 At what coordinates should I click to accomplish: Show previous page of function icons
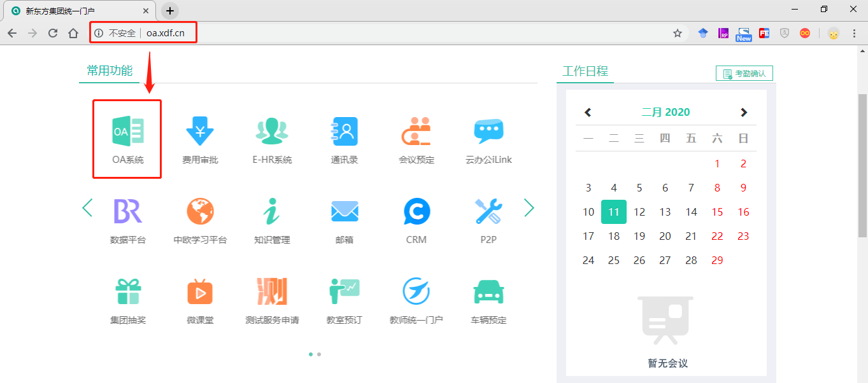(x=87, y=208)
